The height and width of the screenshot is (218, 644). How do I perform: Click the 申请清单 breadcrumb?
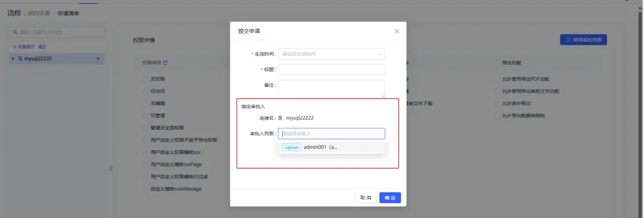68,14
